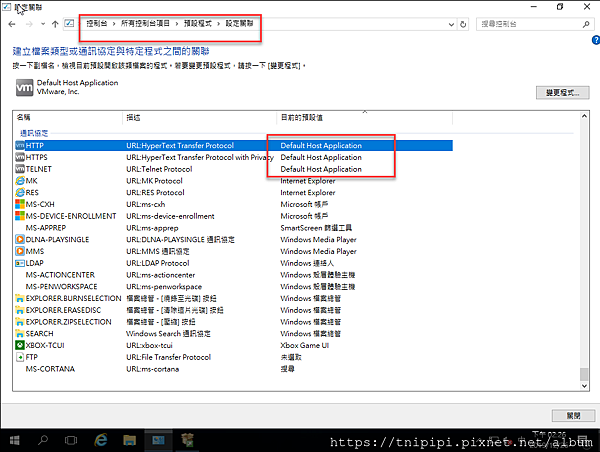Image resolution: width=600 pixels, height=452 pixels.
Task: Click 'URL:Telnet Protocol' description
Action: pyautogui.click(x=159, y=169)
